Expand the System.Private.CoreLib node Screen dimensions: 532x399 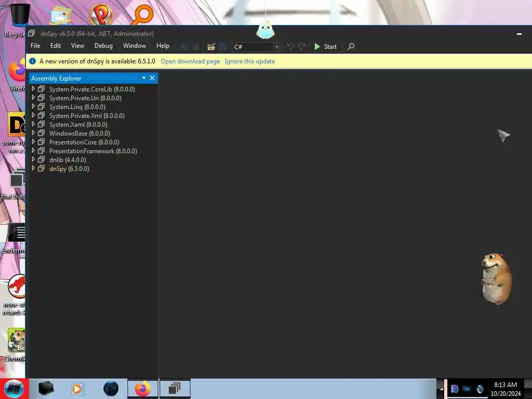tap(33, 88)
